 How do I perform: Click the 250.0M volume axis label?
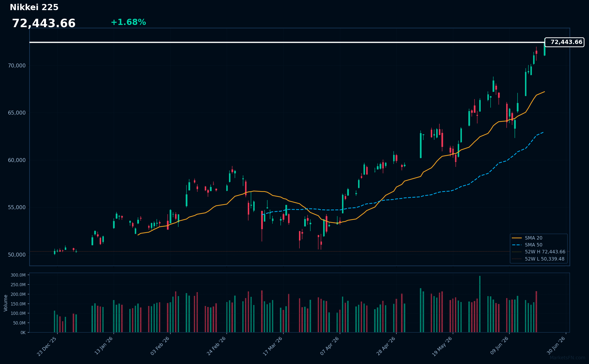(x=18, y=285)
